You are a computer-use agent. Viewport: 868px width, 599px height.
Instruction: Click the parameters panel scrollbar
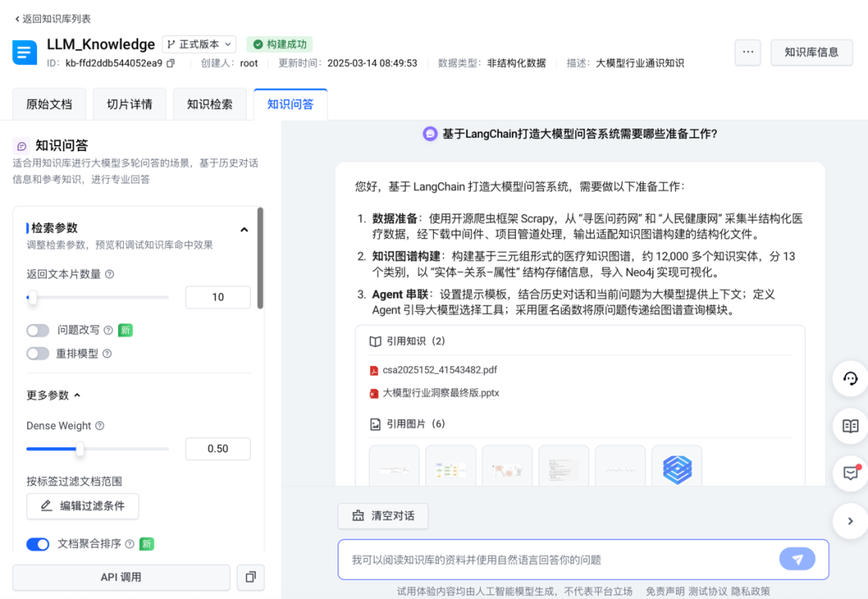(260, 258)
